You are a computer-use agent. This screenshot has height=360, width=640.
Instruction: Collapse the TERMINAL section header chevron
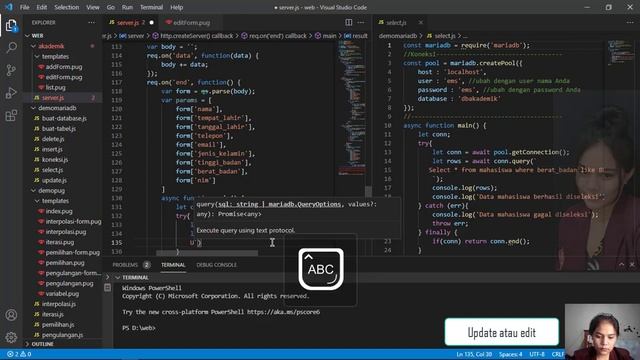(118, 278)
